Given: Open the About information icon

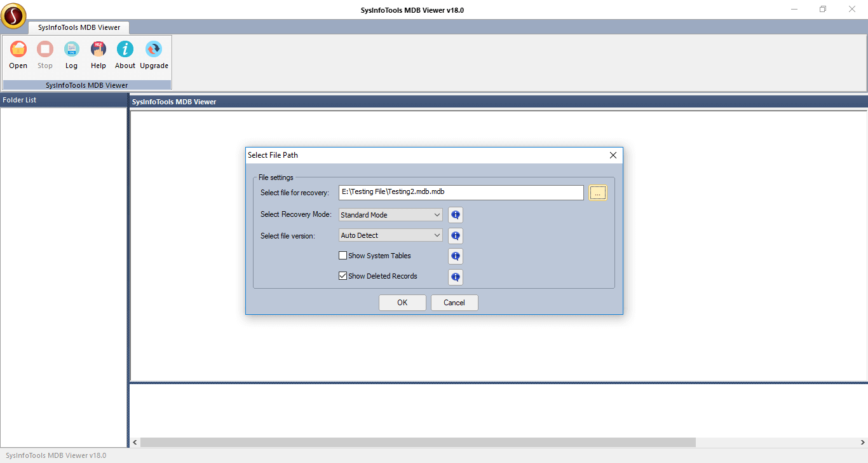Looking at the screenshot, I should tap(125, 54).
